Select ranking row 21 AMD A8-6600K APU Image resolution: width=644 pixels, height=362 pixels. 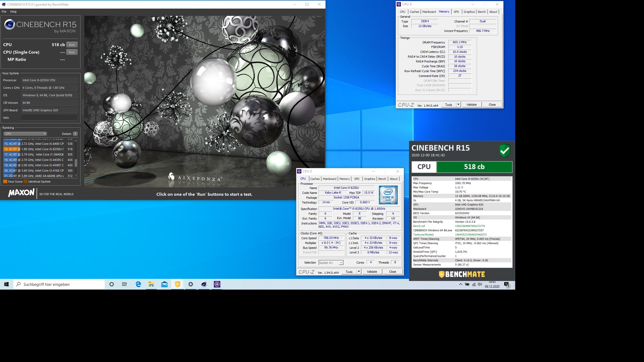coord(39,176)
